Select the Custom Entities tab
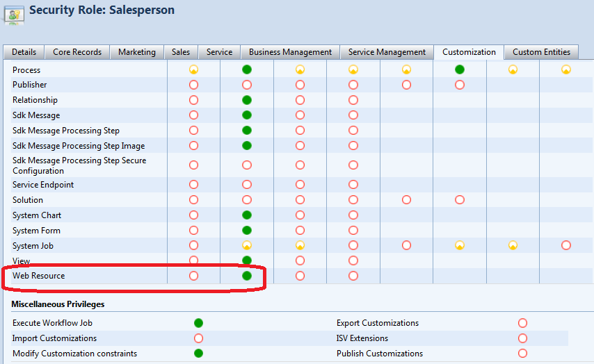This screenshot has height=364, width=594. click(541, 52)
